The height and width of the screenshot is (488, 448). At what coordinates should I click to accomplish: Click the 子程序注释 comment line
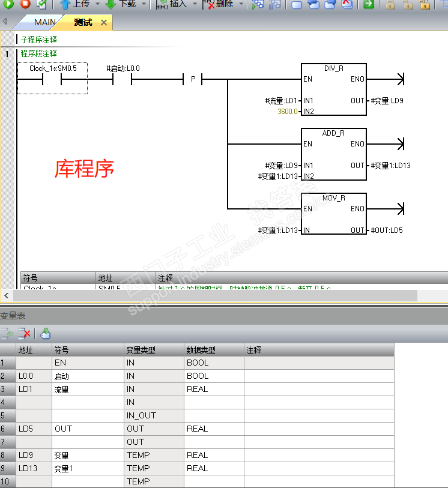tap(39, 40)
